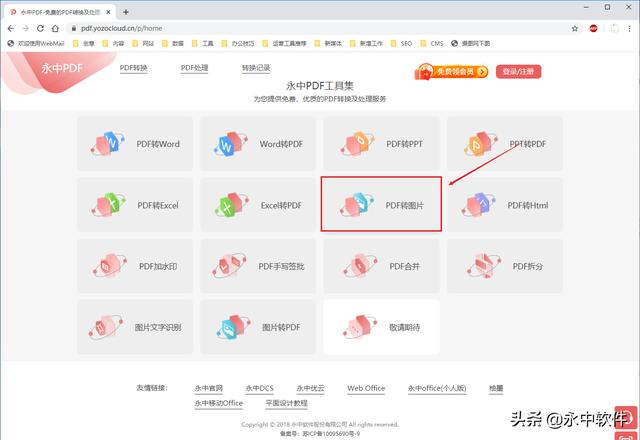Open the PDF转Html tool card
Image resolution: width=640 pixels, height=440 pixels.
click(505, 205)
